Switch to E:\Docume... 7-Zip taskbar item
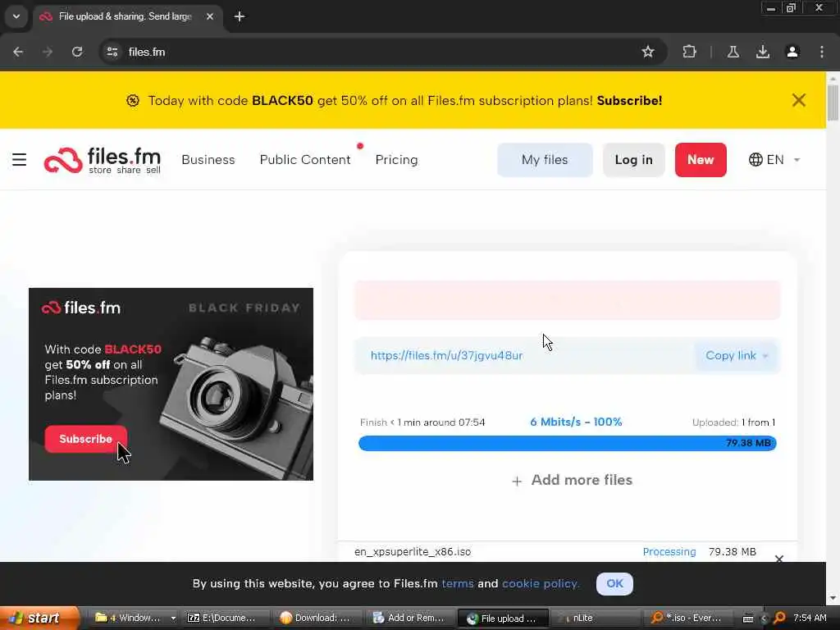The image size is (840, 630). point(225,619)
